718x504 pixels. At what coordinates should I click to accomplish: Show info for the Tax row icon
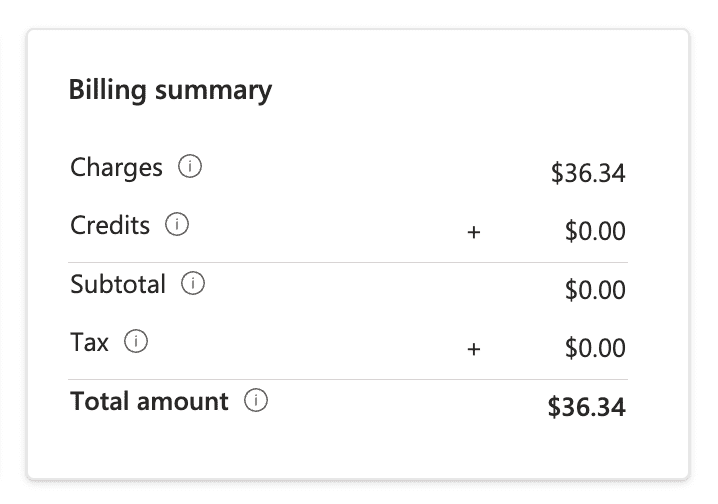tap(136, 342)
